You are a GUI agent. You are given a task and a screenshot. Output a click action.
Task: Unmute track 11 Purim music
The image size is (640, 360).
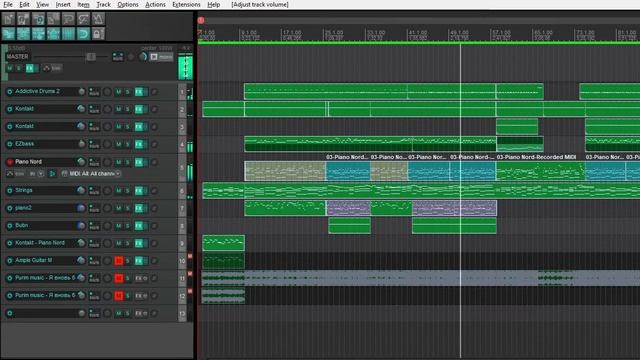(118, 278)
